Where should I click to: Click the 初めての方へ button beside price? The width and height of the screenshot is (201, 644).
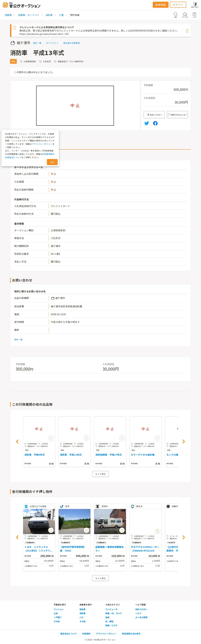tap(154, 115)
